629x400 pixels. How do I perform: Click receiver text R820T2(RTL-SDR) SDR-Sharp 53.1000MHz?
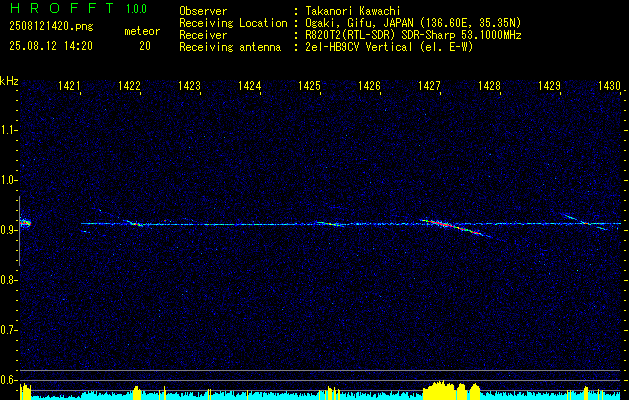414,35
